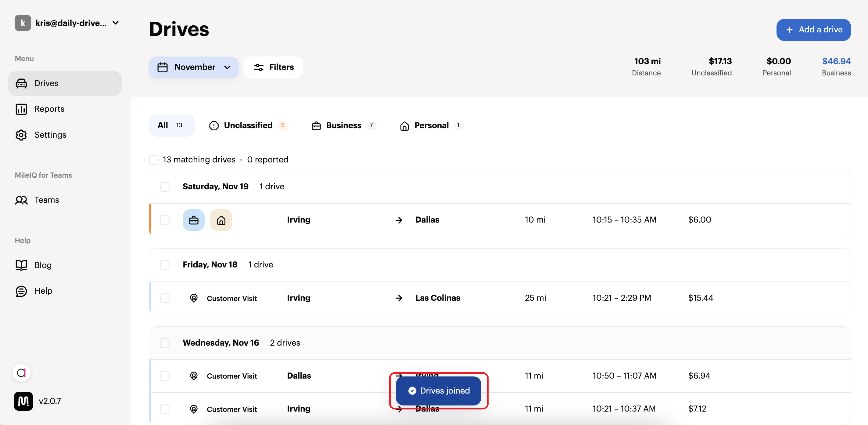Click the Friday, Nov 18 date heading
The height and width of the screenshot is (425, 868).
210,265
